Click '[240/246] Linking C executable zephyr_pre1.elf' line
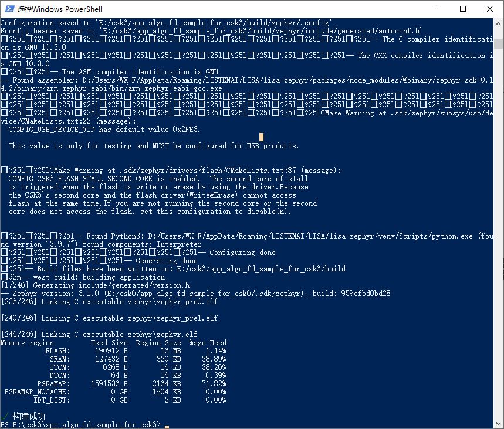Image resolution: width=504 pixels, height=429 pixels. (x=110, y=318)
